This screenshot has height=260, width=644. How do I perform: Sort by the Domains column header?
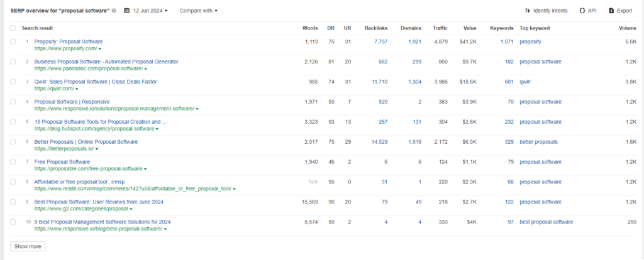pyautogui.click(x=411, y=28)
